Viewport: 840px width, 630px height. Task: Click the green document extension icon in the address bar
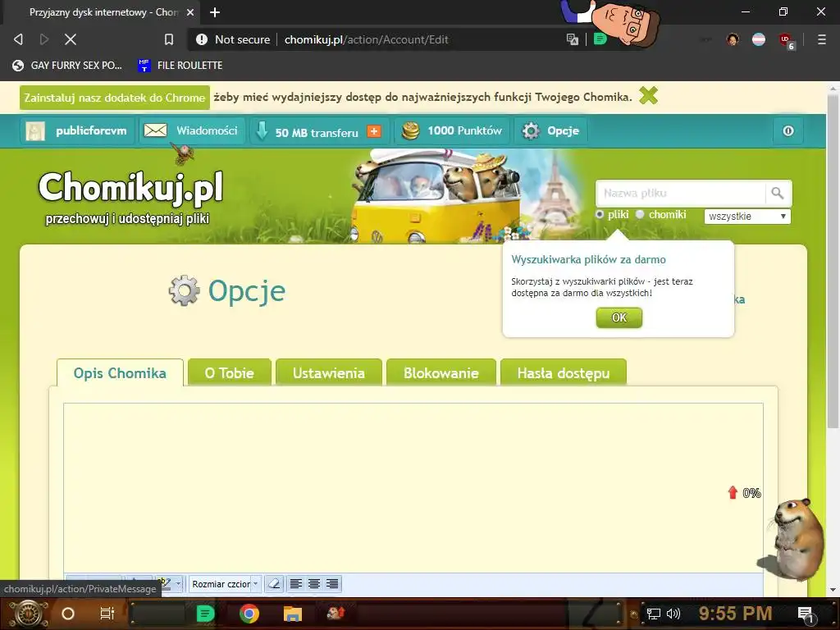pos(600,39)
